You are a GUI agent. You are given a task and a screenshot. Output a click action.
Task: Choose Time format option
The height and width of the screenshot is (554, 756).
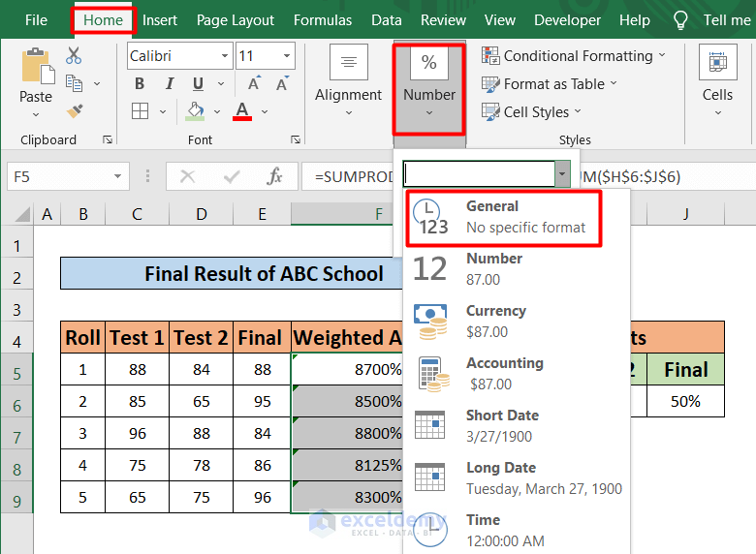tap(517, 530)
